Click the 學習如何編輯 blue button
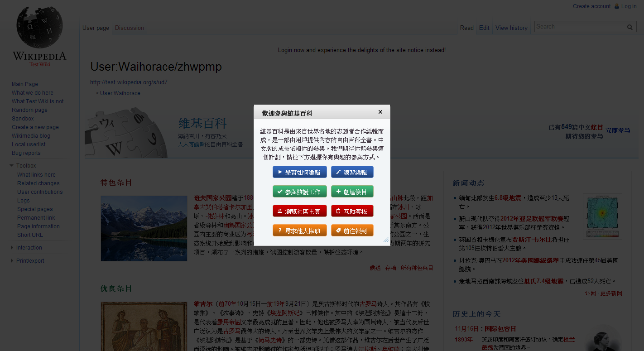Screen dimensions: 644x351 click(299, 172)
